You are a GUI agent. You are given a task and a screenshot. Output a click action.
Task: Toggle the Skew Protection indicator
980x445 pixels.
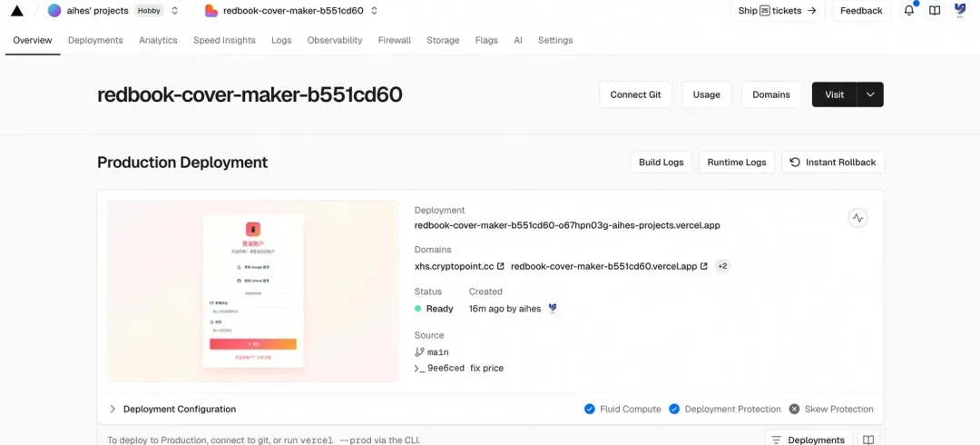click(794, 410)
